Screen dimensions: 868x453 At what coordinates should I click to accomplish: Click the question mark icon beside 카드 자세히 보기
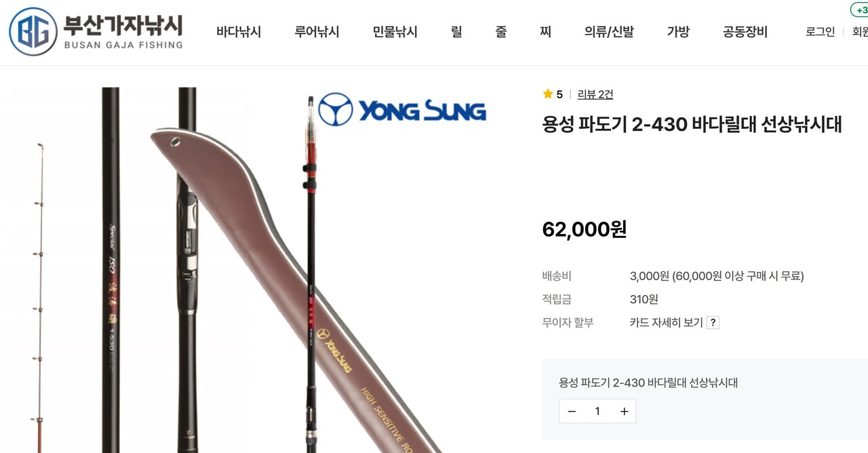[713, 323]
